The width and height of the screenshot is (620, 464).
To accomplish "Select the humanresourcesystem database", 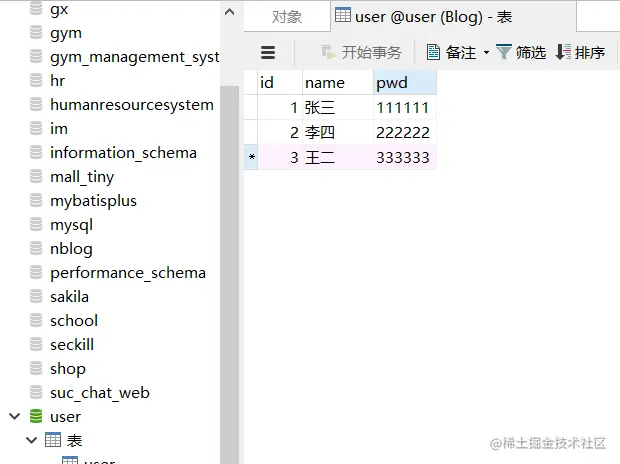I will tap(132, 105).
